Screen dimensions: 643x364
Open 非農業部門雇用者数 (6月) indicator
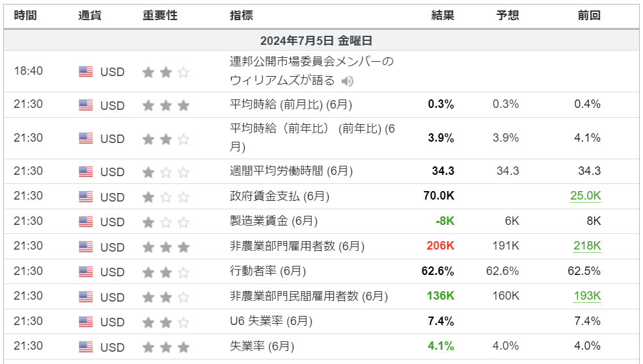click(297, 246)
